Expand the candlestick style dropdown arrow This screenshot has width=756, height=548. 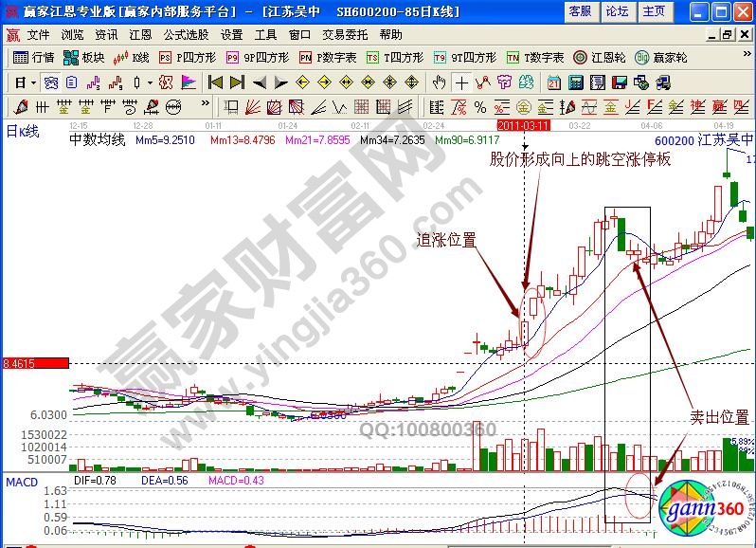tap(152, 82)
